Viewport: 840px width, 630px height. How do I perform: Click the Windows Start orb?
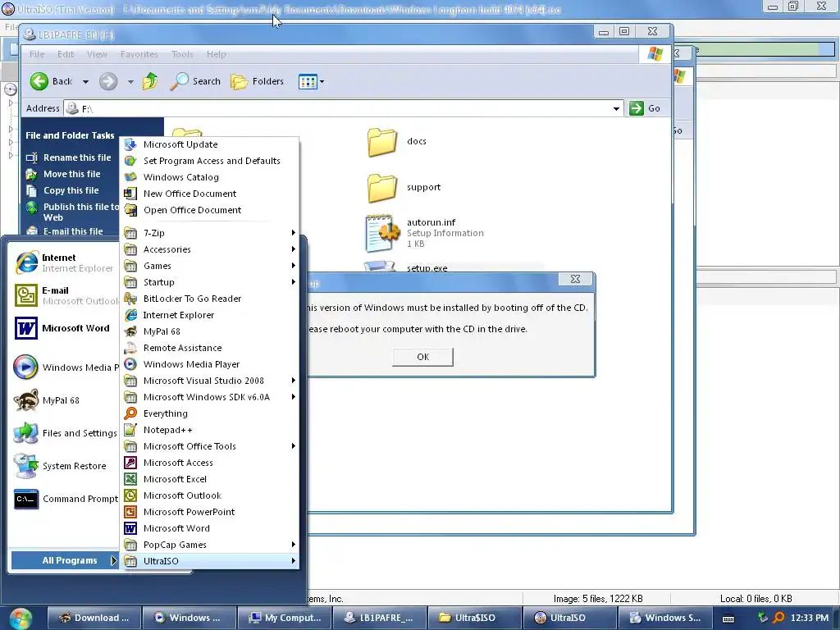coord(21,619)
